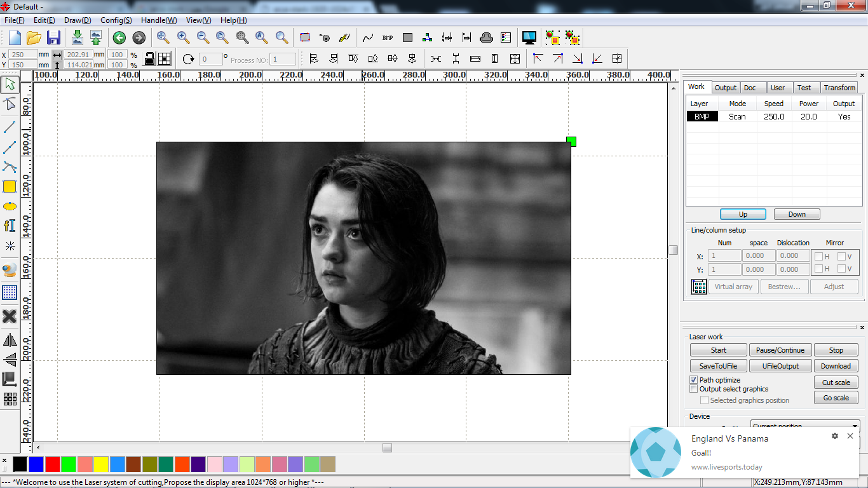Viewport: 868px width, 488px height.
Task: Select the arrow Pick tool in the left toolbar
Action: (10, 84)
